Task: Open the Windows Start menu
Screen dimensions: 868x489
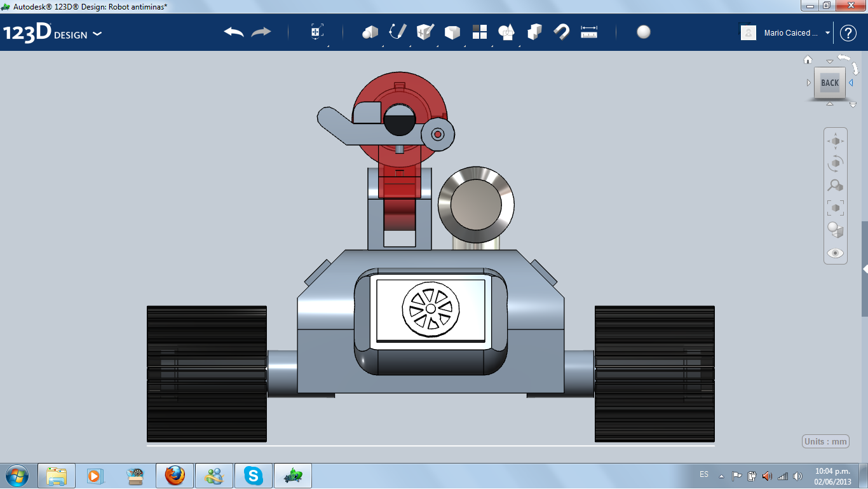Action: tap(16, 476)
